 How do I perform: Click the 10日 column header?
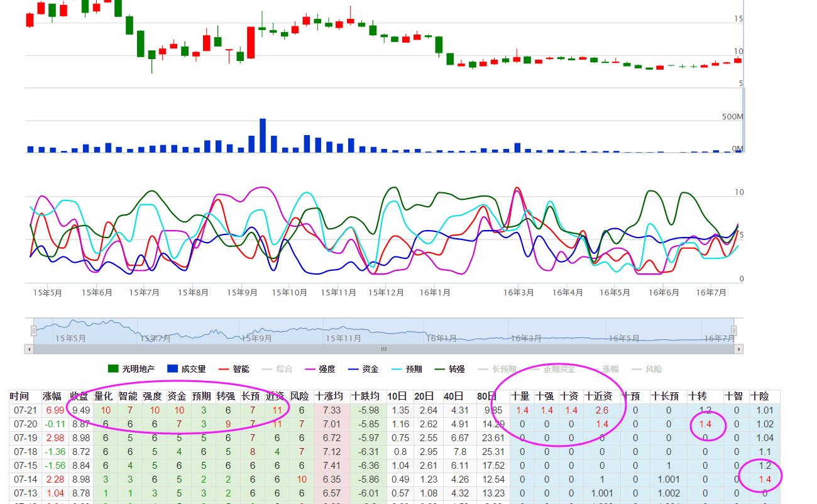[397, 396]
